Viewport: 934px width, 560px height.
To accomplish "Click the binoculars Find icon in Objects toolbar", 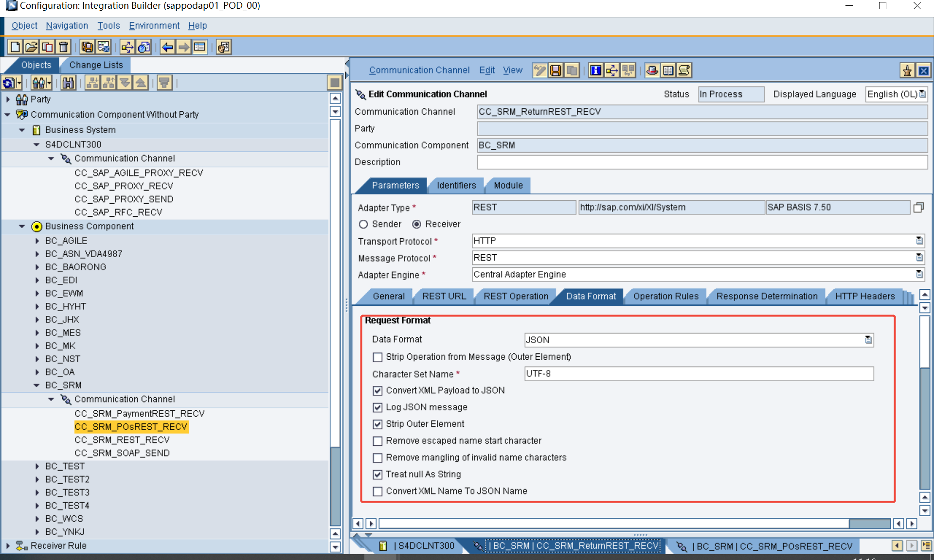I will point(68,83).
